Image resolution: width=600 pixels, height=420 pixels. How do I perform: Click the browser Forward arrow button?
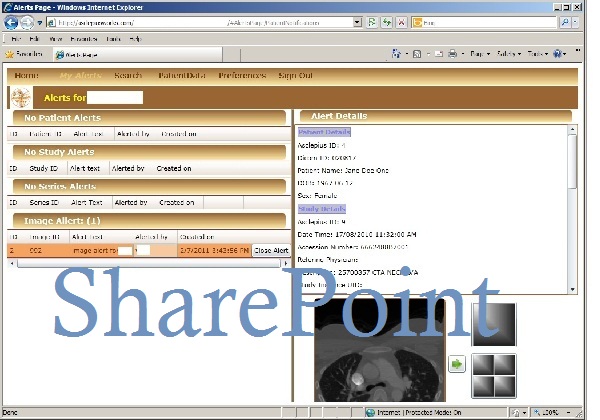tap(26, 23)
